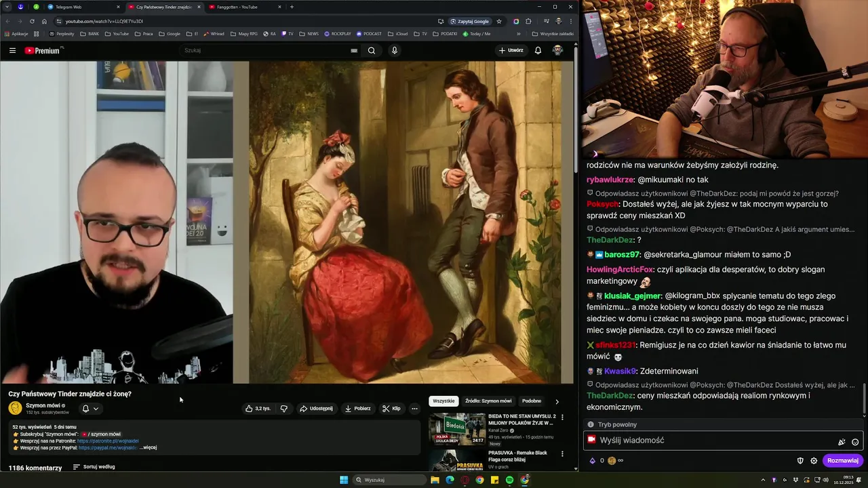Viewport: 868px width, 488px height.
Task: Open the PRASUVKA Remake video thumbnail
Action: point(457,461)
